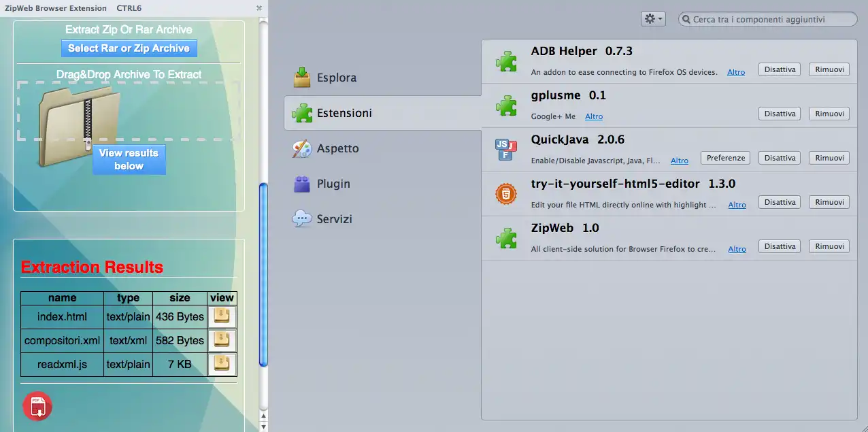
Task: Click the gplusme puzzle piece icon
Action: [x=506, y=105]
